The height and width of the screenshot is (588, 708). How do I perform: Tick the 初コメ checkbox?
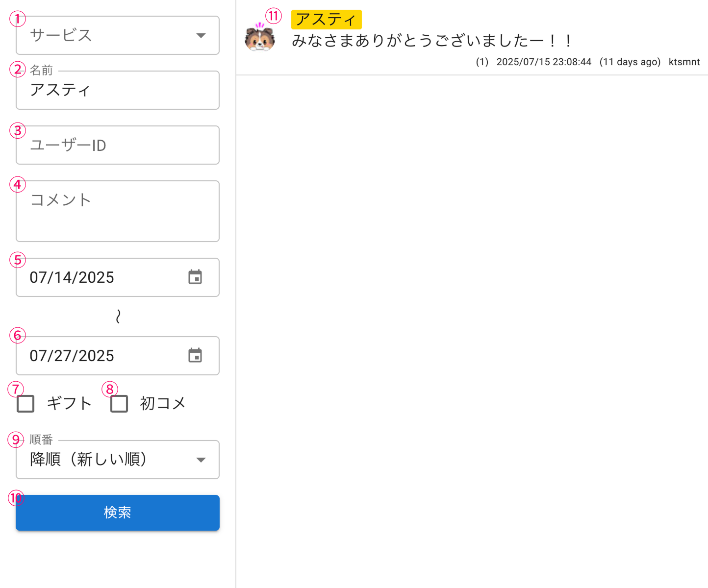click(x=119, y=404)
